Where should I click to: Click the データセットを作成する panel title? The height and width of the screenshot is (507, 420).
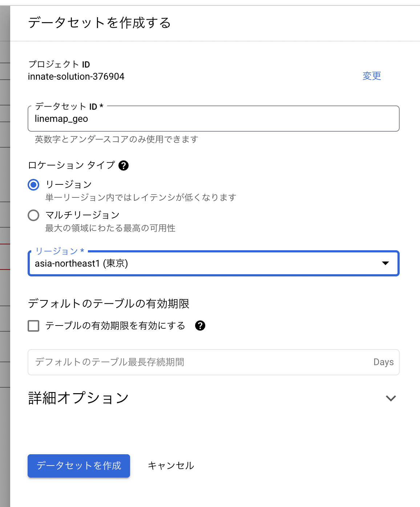pos(99,23)
